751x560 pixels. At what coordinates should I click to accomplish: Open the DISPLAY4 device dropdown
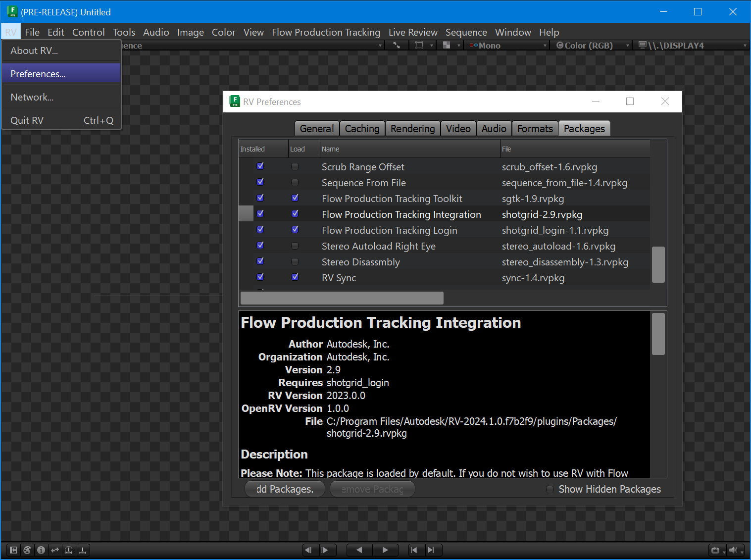pos(692,46)
